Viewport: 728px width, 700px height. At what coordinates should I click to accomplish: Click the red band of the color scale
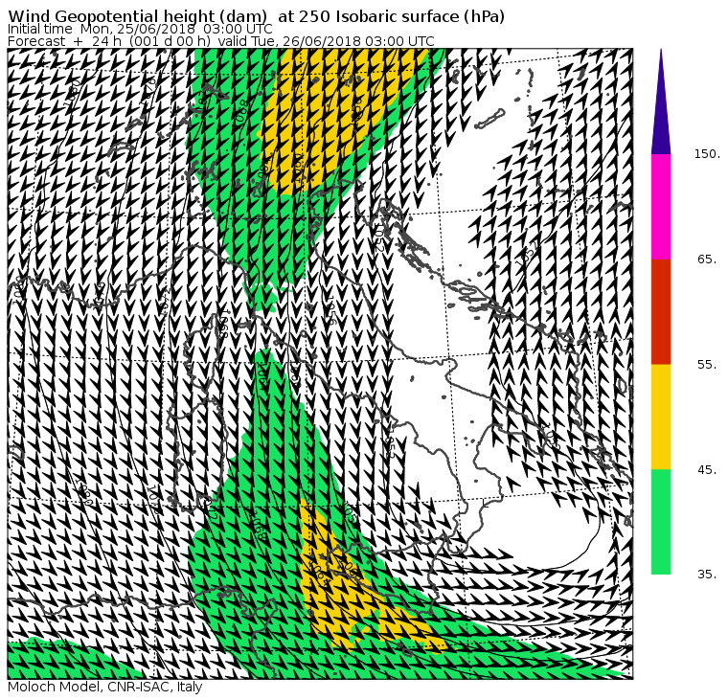[x=661, y=311]
